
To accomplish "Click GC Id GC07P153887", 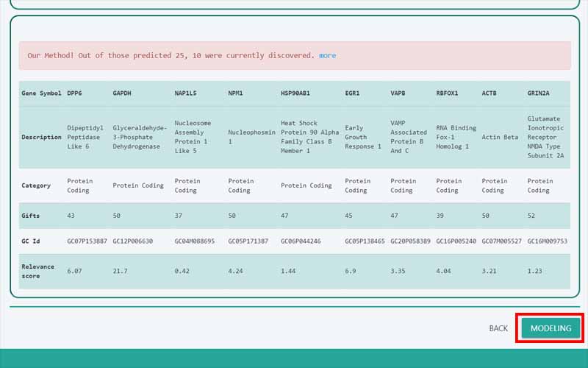I will tap(87, 241).
